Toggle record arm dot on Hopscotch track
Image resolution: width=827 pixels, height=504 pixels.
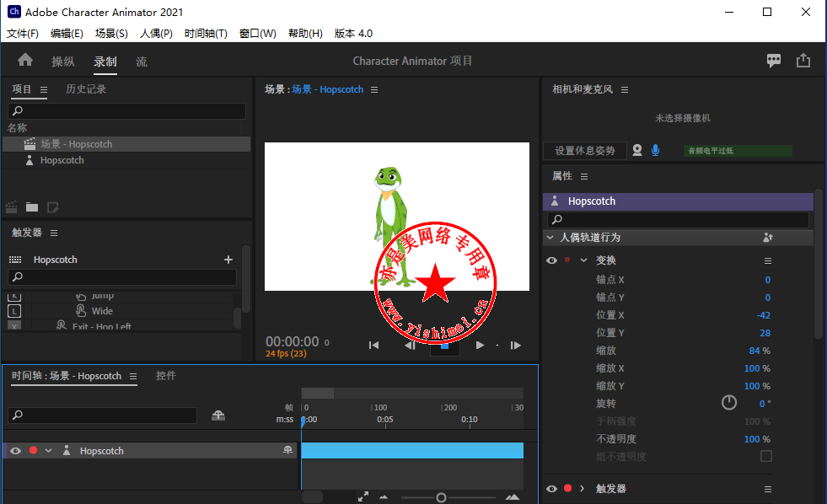tap(33, 450)
